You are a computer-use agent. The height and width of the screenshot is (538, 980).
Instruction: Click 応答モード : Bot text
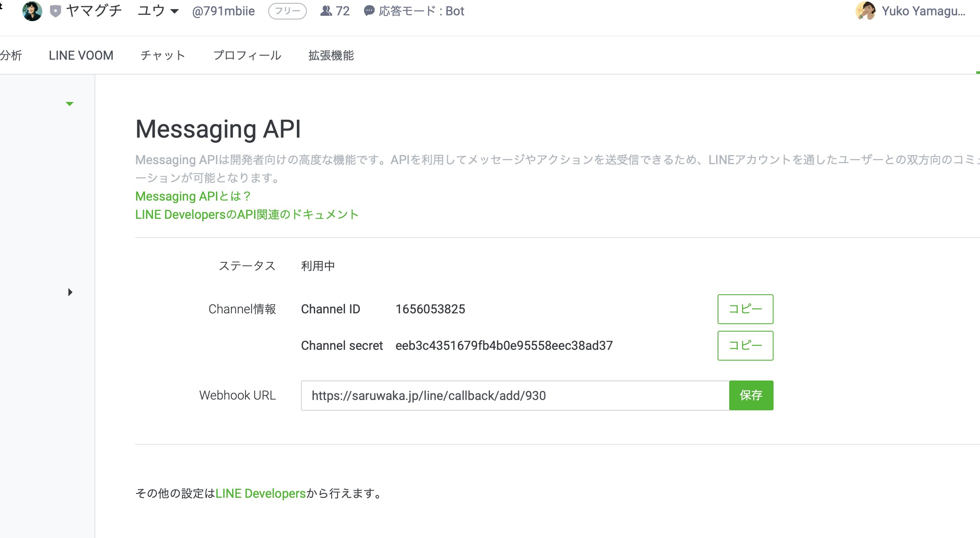coord(422,11)
